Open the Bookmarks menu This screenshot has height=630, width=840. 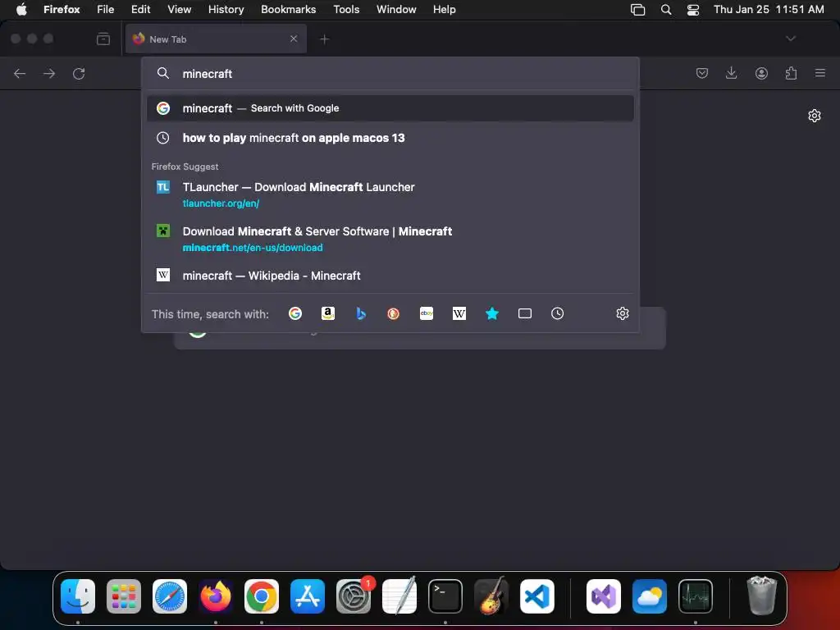click(x=288, y=9)
